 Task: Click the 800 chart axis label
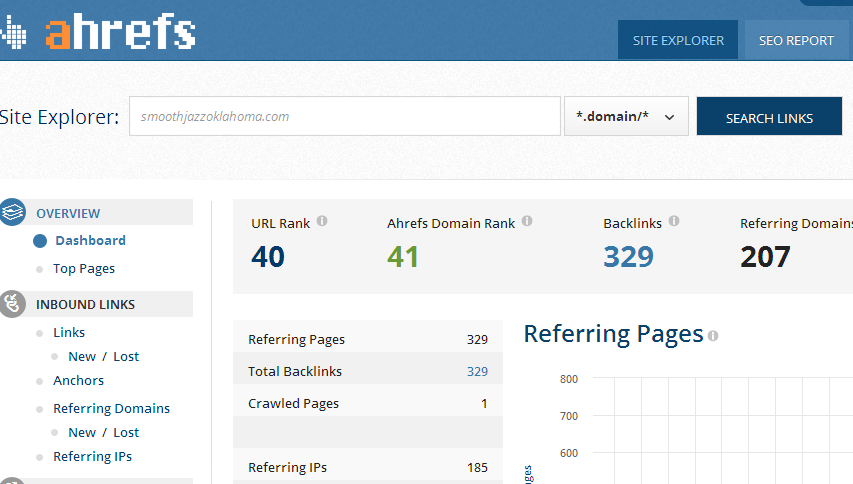(569, 379)
